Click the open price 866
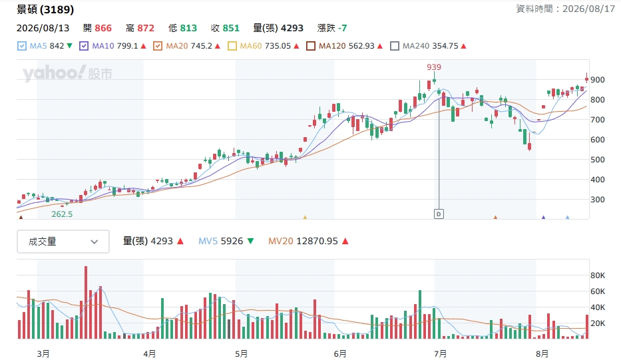Viewport: 621px width, 364px height. (x=103, y=28)
